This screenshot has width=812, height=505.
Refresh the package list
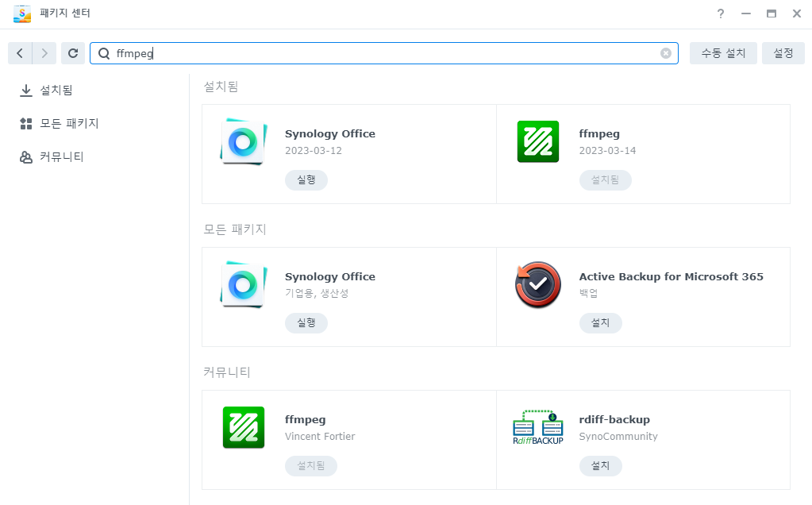coord(73,53)
